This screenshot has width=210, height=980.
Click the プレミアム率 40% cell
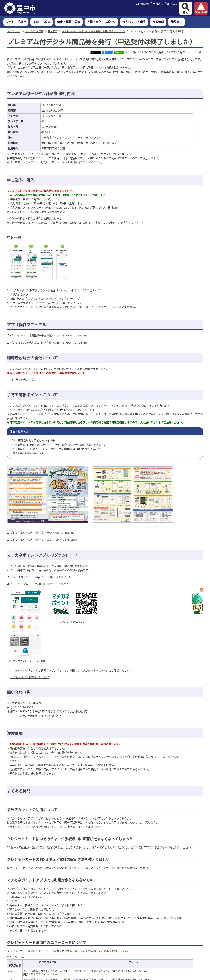click(x=117, y=121)
